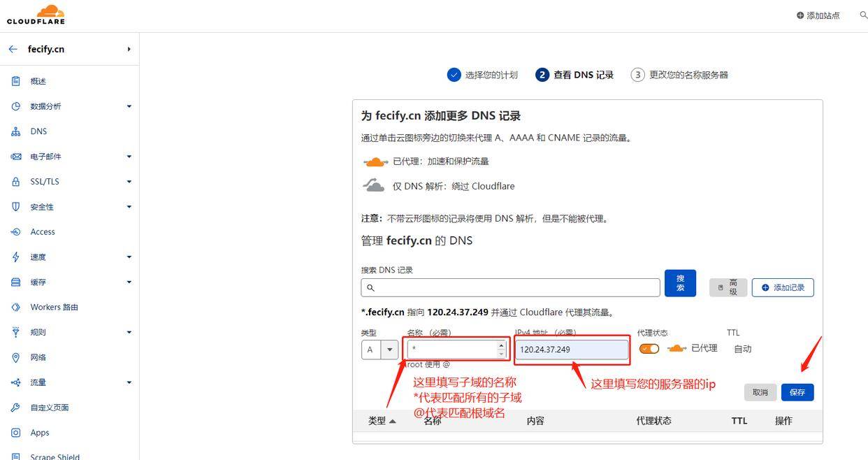Toggle the 代理状态 proxy switch
Screen dimensions: 868x460
click(x=649, y=348)
